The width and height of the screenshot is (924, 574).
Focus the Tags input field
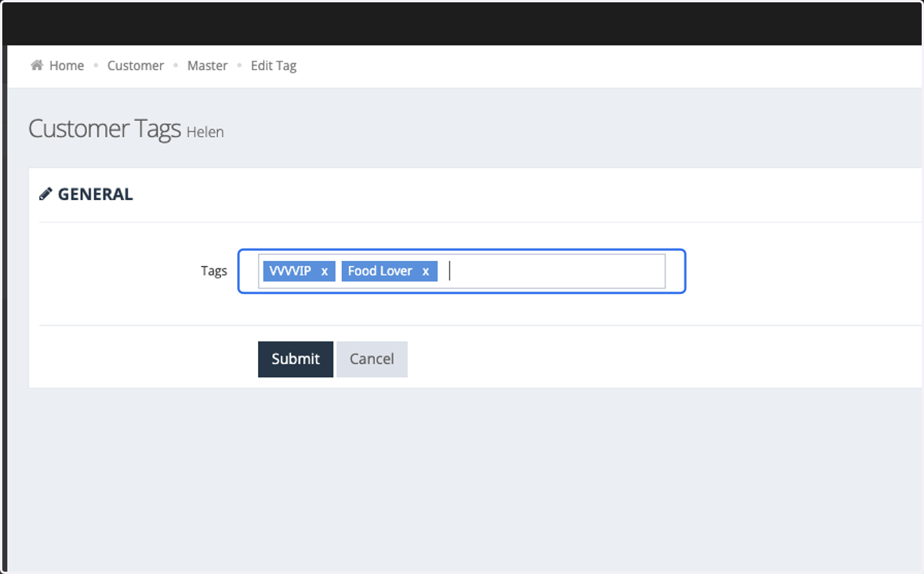point(461,271)
